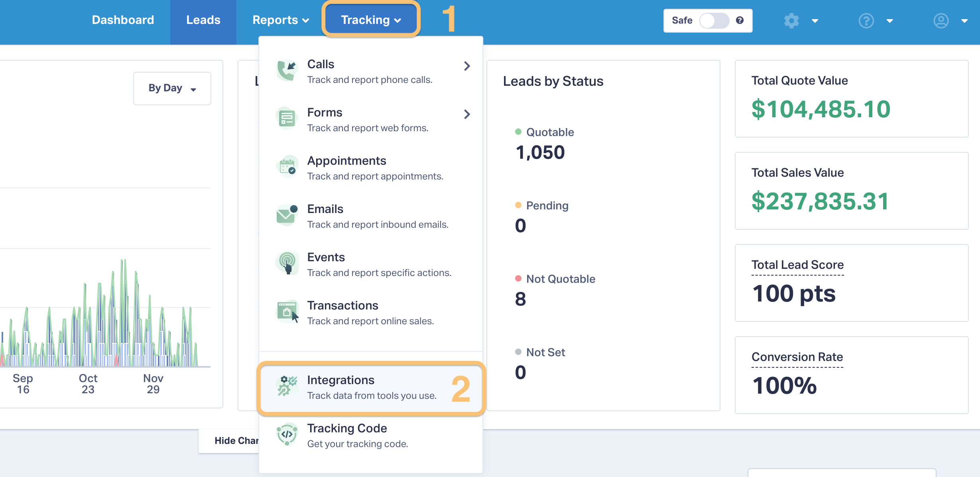Click the Emails envelope icon
Viewport: 980px width, 477px height.
coord(287,215)
